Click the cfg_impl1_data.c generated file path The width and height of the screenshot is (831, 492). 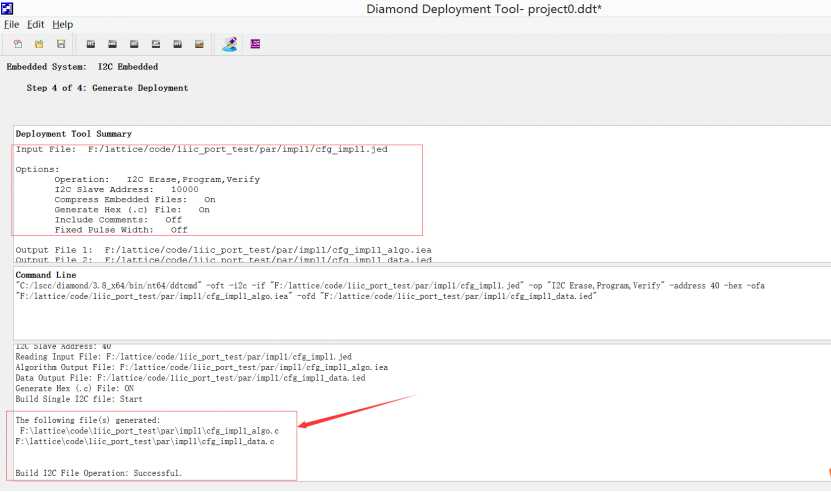(145, 442)
